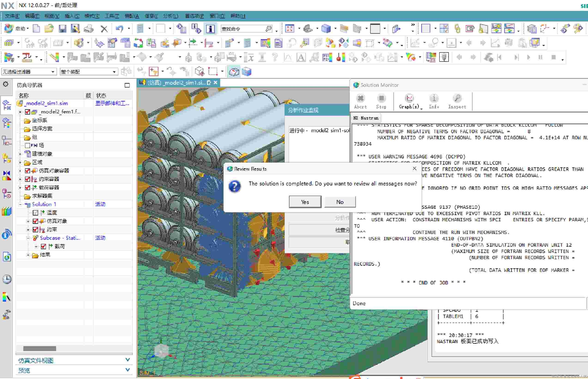Toggle checkbox for 载荷容器
This screenshot has height=379, width=588.
27,188
